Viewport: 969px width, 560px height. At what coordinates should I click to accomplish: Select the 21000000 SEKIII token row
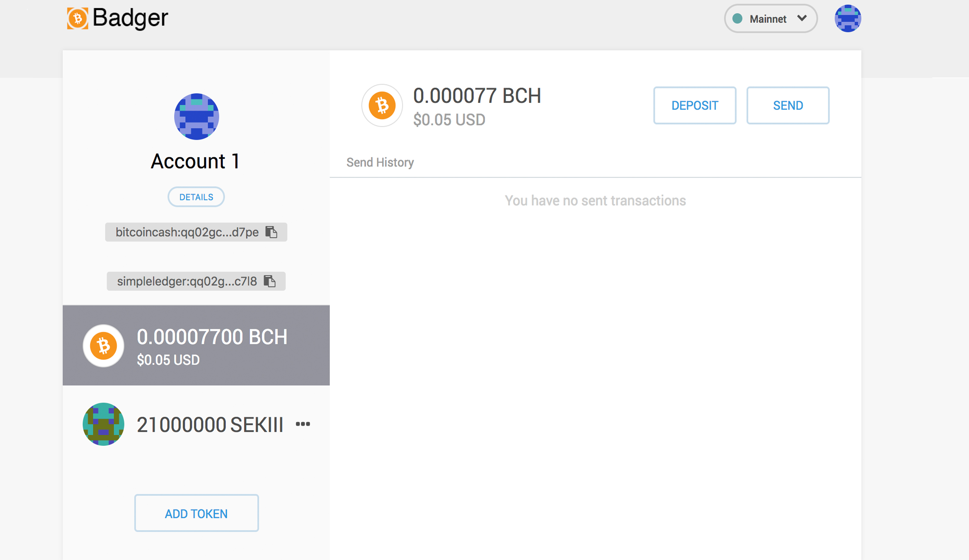pyautogui.click(x=196, y=424)
